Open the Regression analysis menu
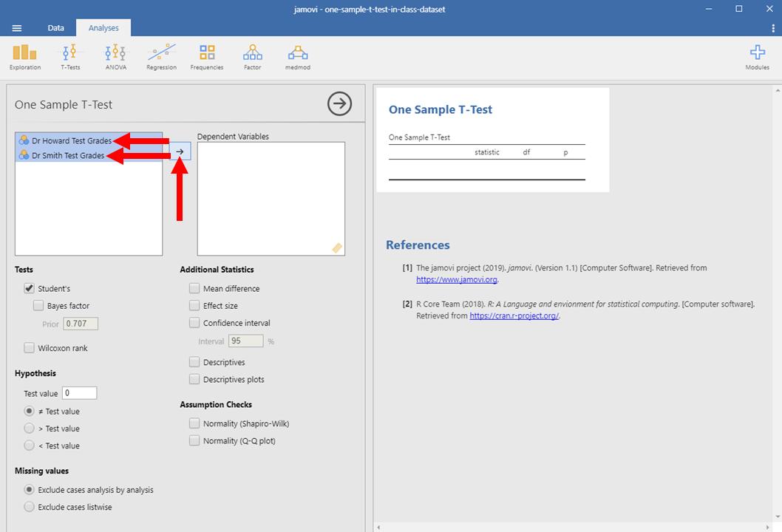Screen dimensions: 782x532 161,57
